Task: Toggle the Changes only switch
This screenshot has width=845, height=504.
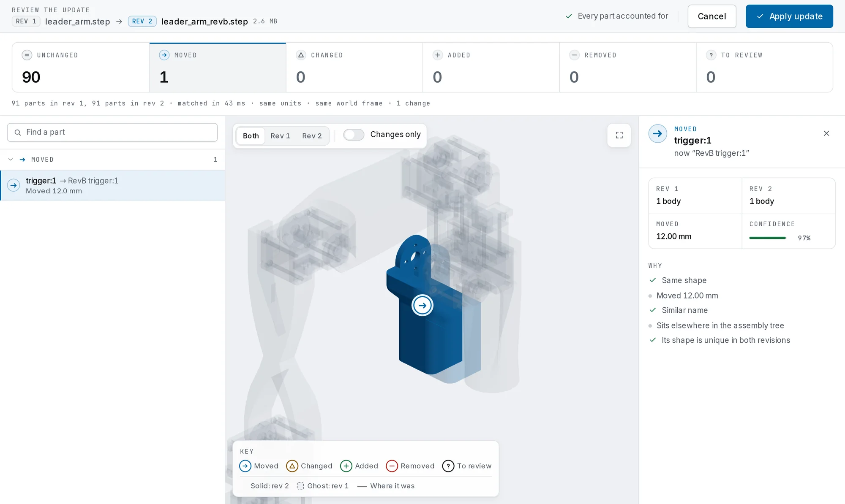Action: 354,135
